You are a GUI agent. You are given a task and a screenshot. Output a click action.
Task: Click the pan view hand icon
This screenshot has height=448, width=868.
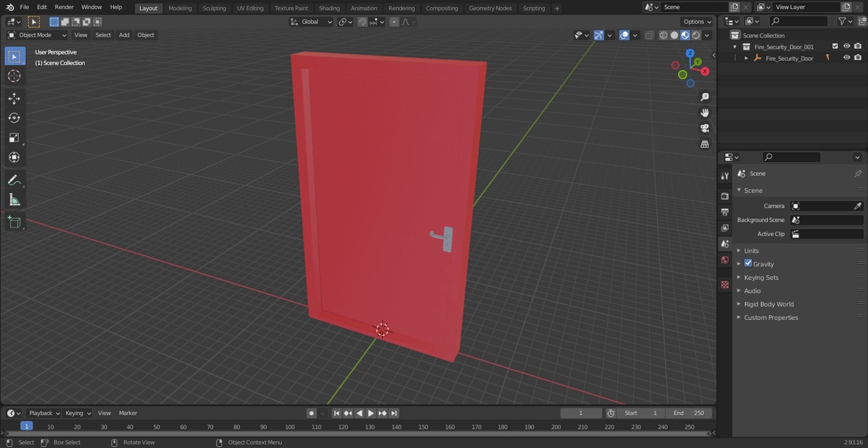[704, 113]
